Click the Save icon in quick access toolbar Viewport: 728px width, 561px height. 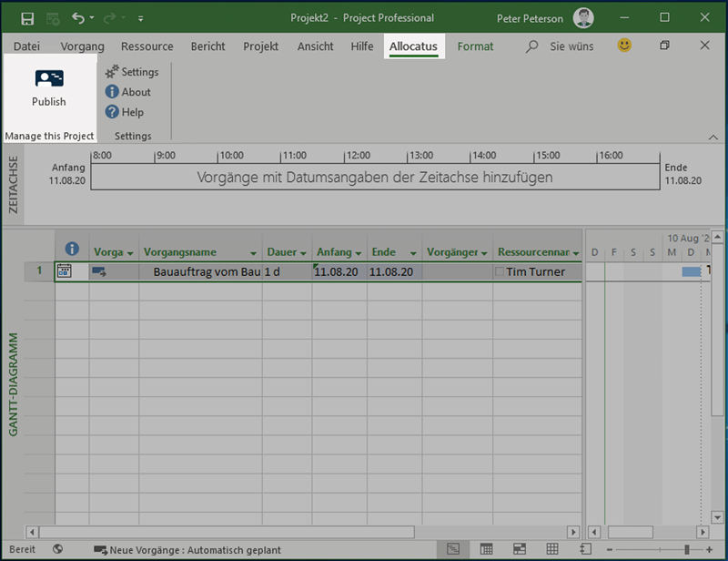click(27, 18)
